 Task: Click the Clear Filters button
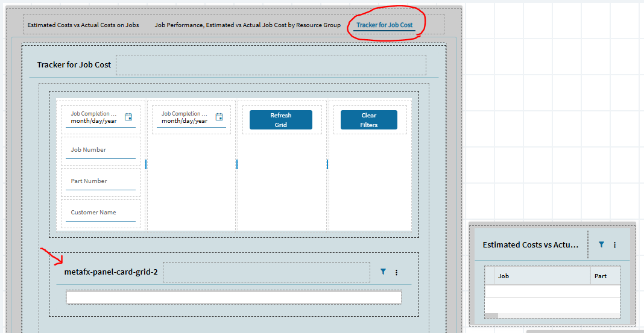point(369,120)
